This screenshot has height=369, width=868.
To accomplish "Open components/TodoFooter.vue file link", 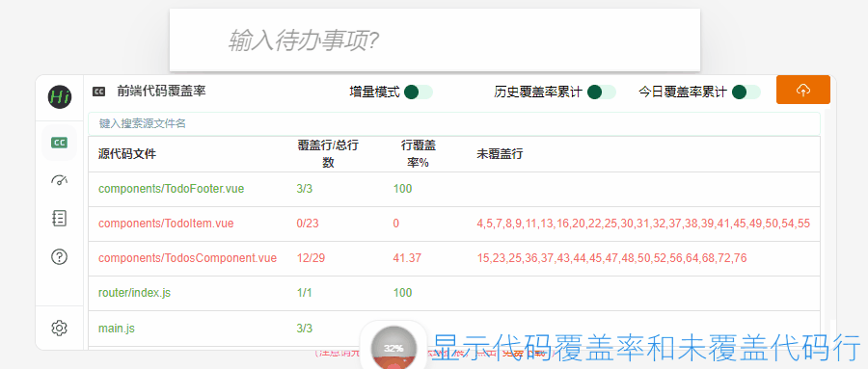I will pos(171,189).
